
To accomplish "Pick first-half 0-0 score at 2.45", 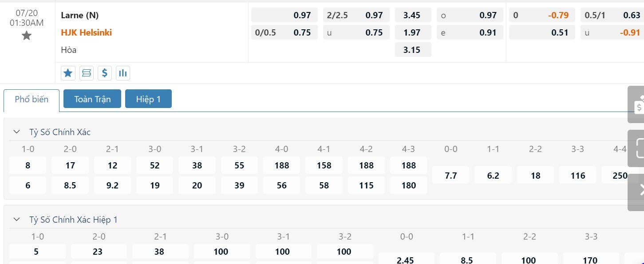I will click(407, 259).
